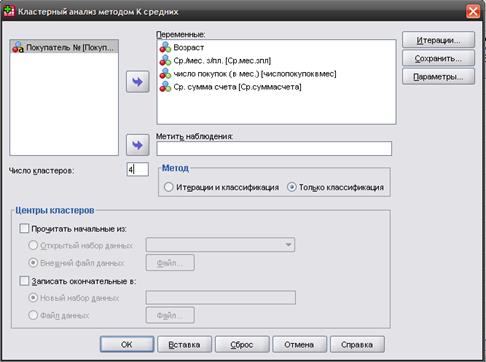Move variable to Переменные list with arrow

138,82
